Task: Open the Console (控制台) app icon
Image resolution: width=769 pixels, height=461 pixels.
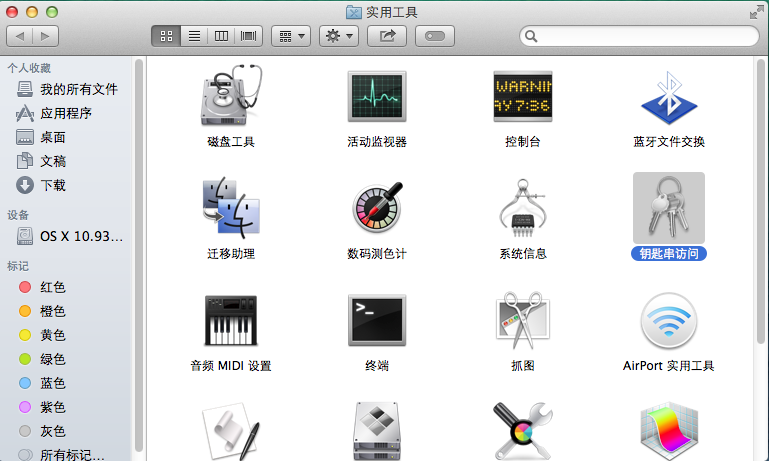Action: [523, 96]
